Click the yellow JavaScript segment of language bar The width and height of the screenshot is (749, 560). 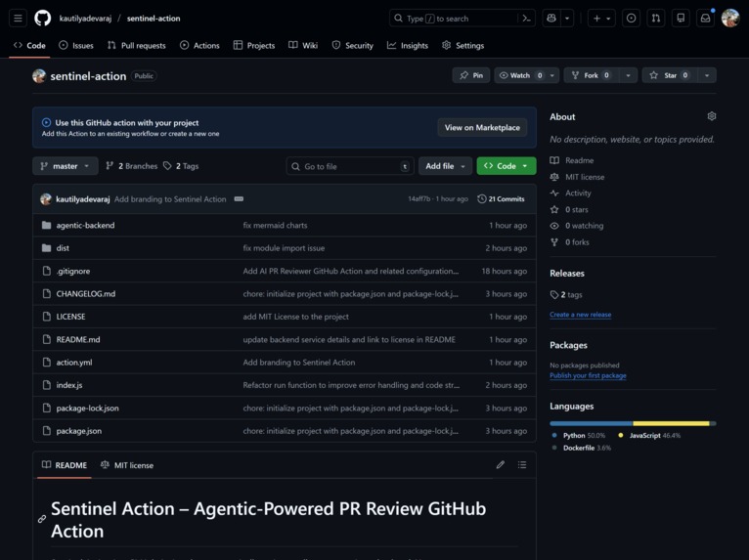coord(671,423)
